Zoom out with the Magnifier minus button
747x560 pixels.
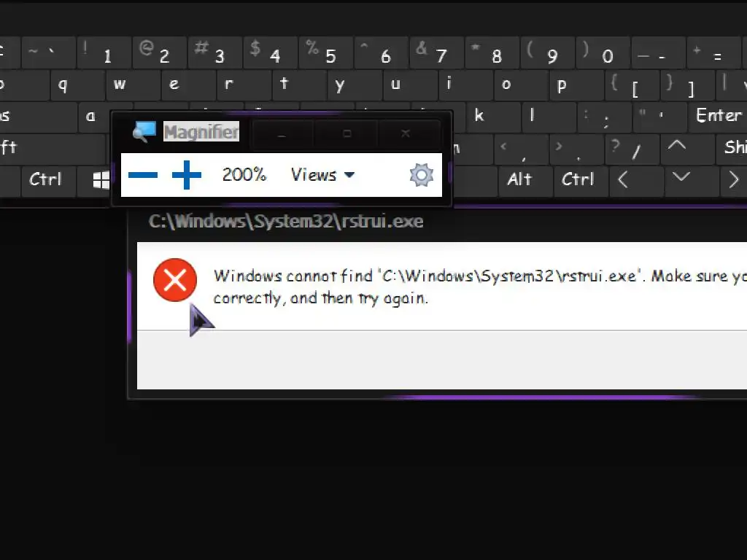tap(143, 175)
